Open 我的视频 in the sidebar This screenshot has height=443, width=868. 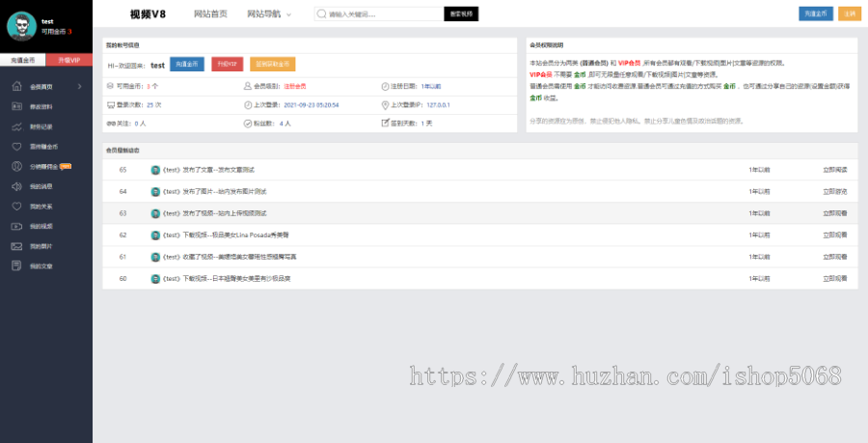(x=41, y=227)
